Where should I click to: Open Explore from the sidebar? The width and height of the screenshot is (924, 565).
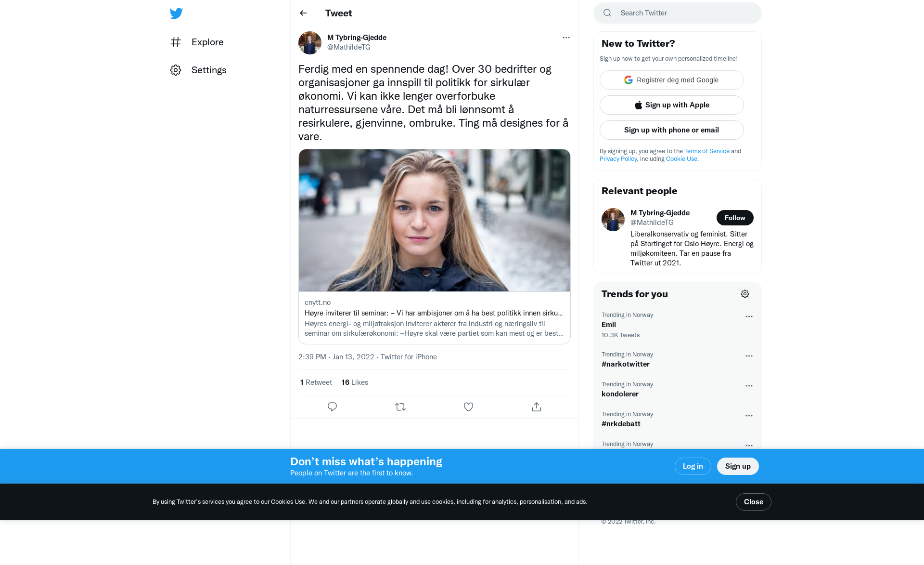pos(197,42)
